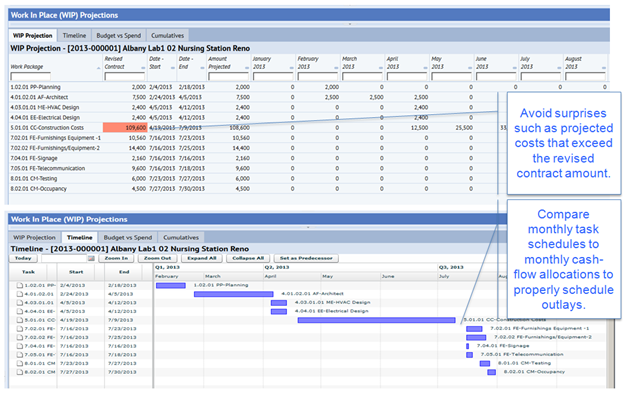Open the January 2013 column filter arrow

[x=292, y=68]
